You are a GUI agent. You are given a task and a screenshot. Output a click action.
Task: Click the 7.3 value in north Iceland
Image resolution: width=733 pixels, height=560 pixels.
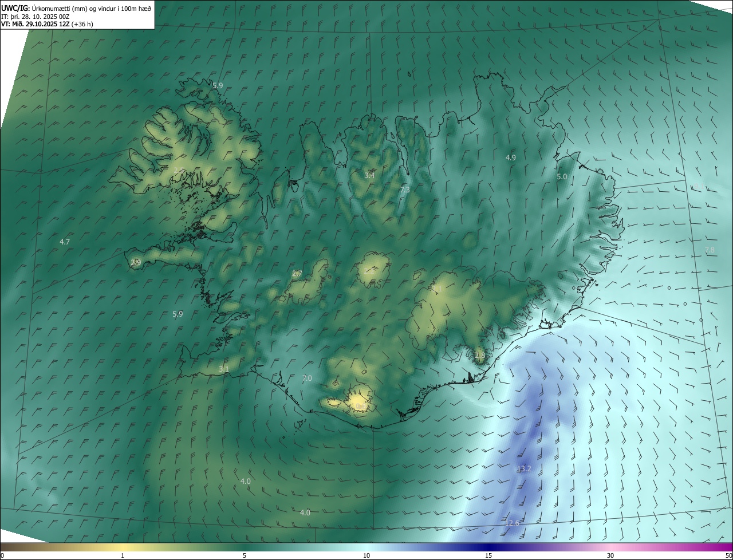pyautogui.click(x=405, y=190)
